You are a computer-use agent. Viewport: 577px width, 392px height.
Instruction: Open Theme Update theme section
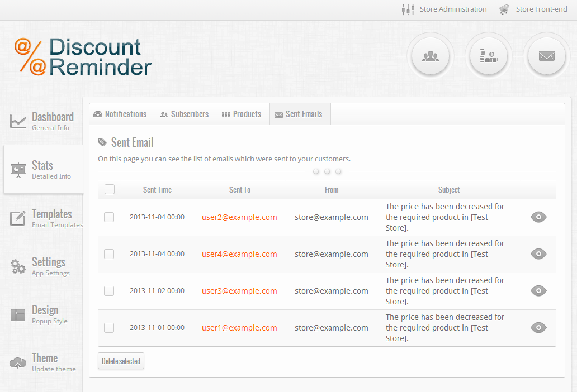[42, 362]
